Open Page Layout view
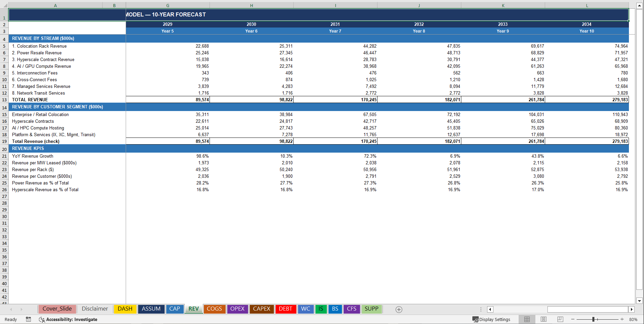The image size is (644, 324). point(543,319)
